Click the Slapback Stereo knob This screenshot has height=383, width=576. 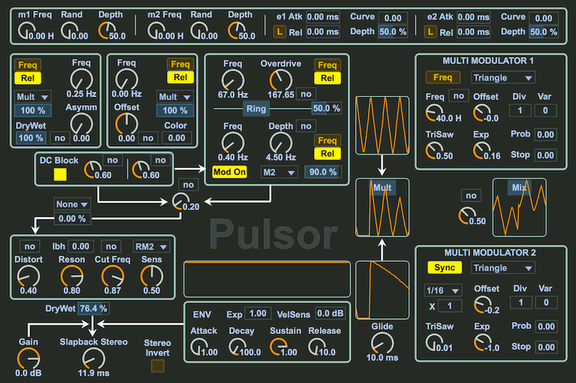pyautogui.click(x=93, y=358)
